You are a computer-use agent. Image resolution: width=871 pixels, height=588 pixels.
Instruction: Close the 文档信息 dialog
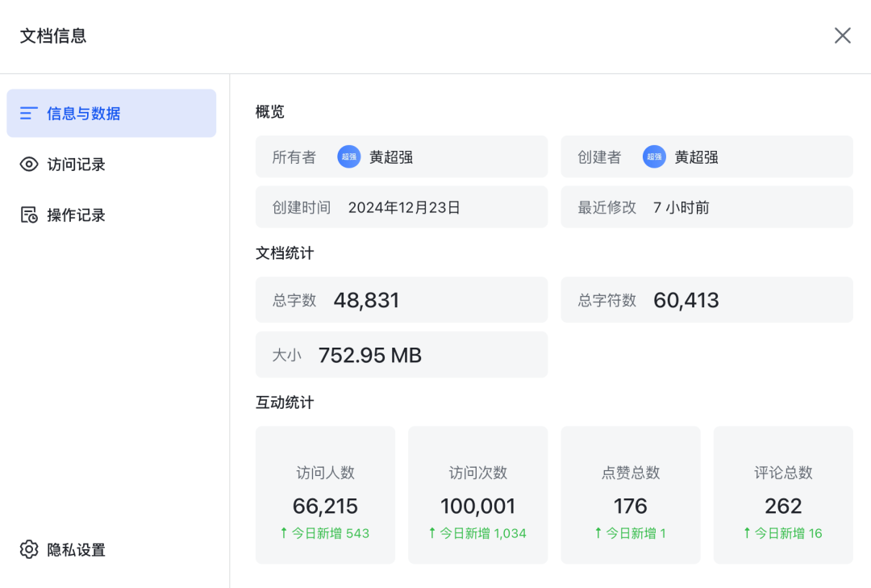[842, 35]
